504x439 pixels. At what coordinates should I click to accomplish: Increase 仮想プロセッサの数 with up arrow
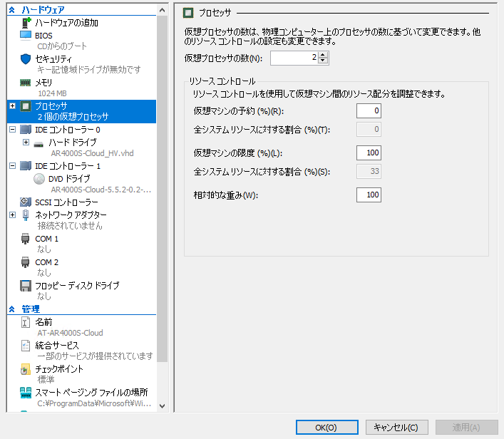[x=323, y=55]
